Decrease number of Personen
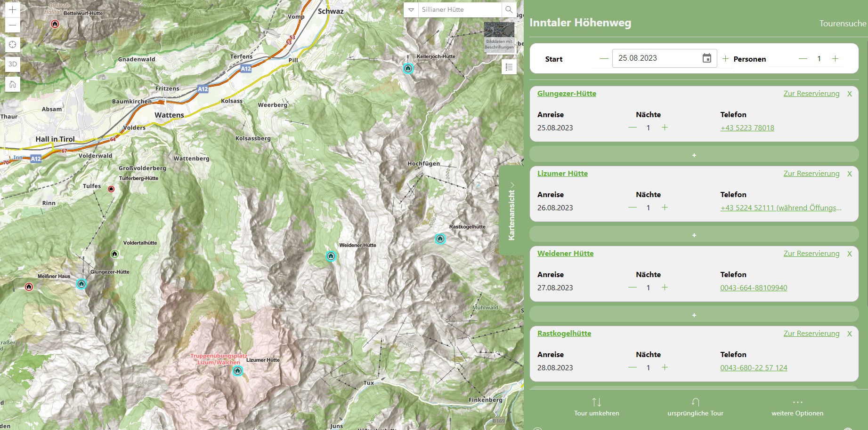The image size is (868, 430). coord(803,59)
